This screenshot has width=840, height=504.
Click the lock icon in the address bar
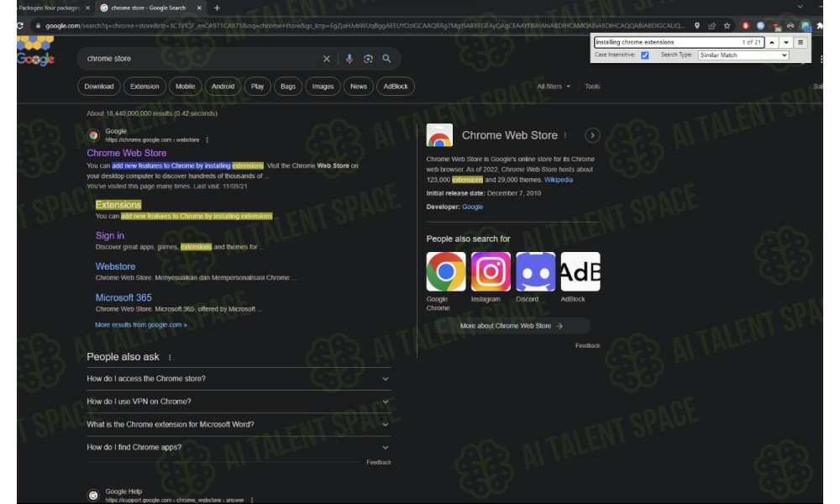click(x=38, y=25)
